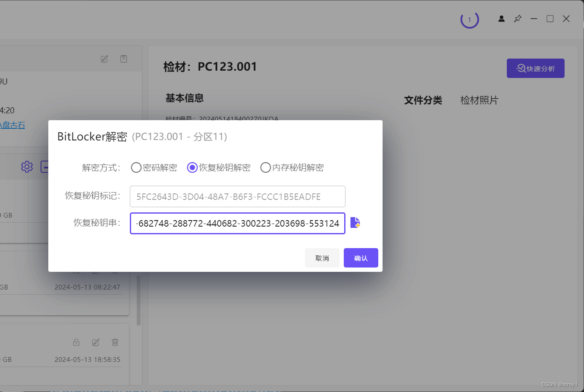
Task: Click timestamp 2024-05-13 18:58:35
Action: [x=88, y=359]
